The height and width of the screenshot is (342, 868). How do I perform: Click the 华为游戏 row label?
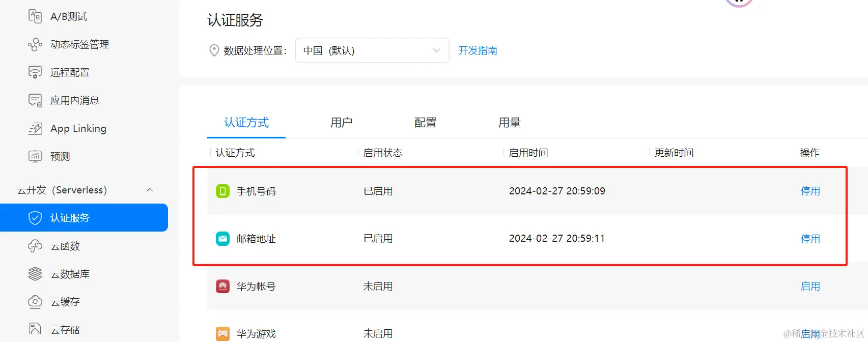pyautogui.click(x=256, y=334)
